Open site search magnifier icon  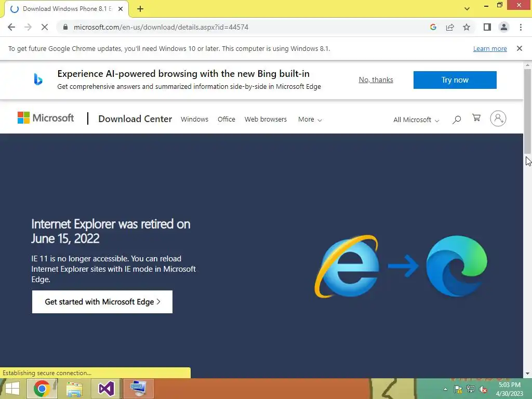click(x=457, y=119)
